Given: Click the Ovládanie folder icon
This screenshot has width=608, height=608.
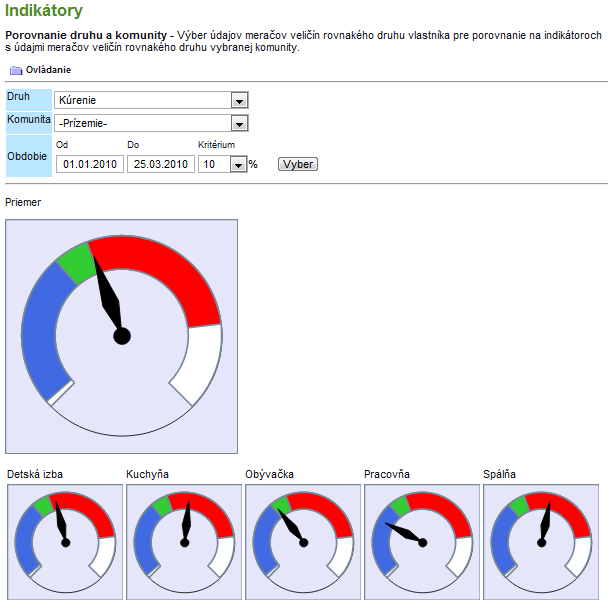Looking at the screenshot, I should tap(15, 71).
